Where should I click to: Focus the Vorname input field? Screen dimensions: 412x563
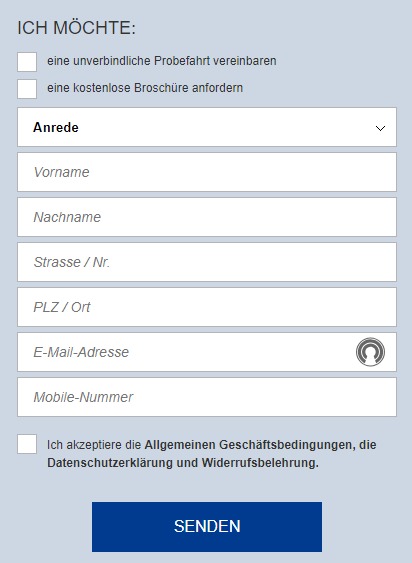click(x=207, y=172)
